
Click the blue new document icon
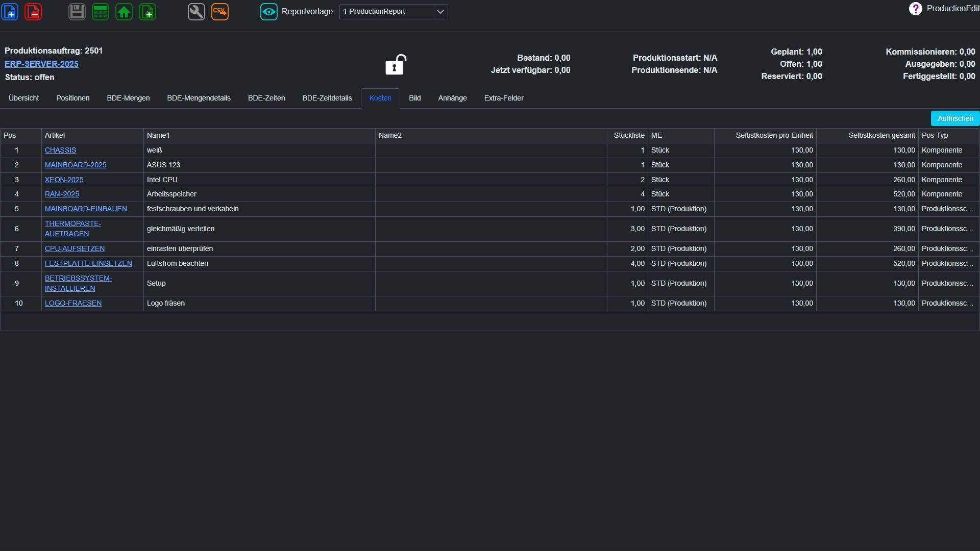[x=10, y=11]
